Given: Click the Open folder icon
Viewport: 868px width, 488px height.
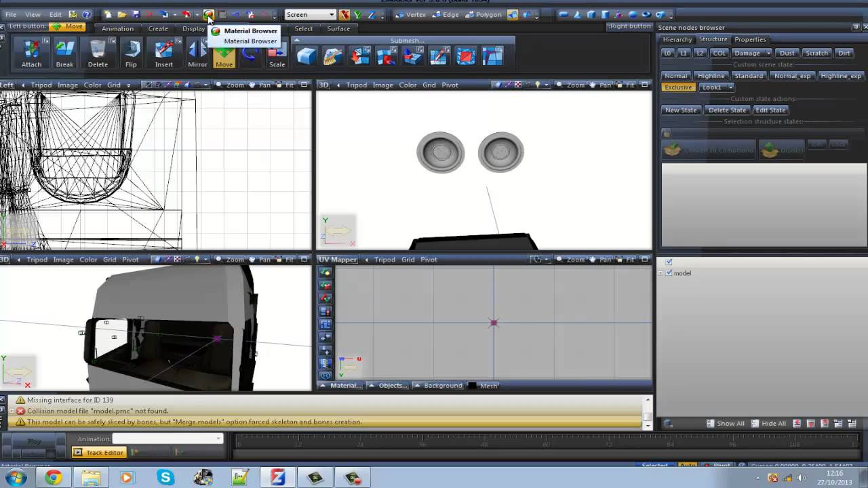Looking at the screenshot, I should [121, 14].
